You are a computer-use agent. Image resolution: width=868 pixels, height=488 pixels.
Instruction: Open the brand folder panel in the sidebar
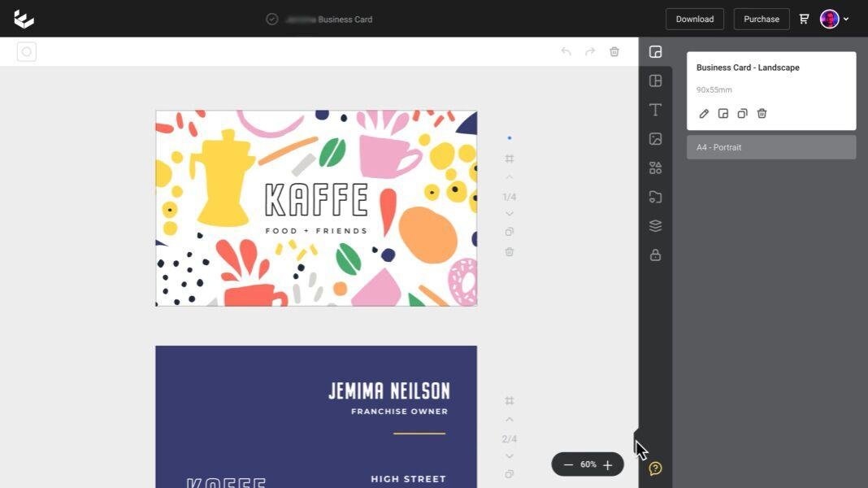click(x=655, y=197)
